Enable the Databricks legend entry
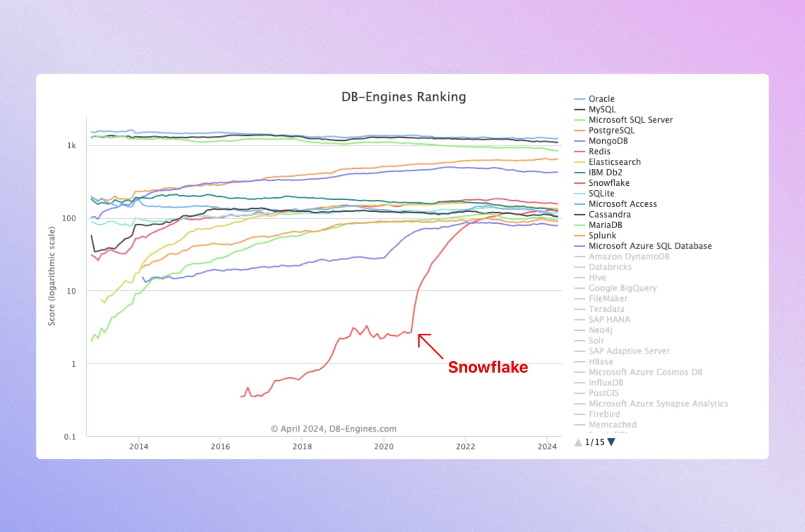805x532 pixels. [603, 267]
